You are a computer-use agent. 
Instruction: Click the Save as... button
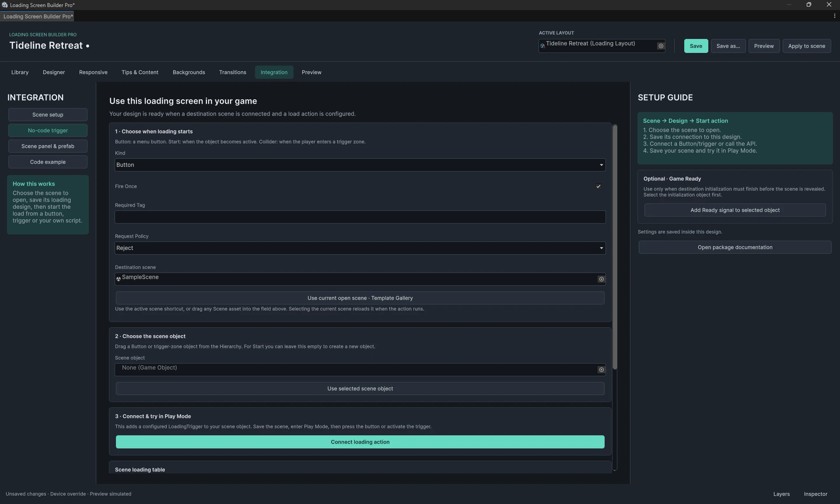[728, 46]
